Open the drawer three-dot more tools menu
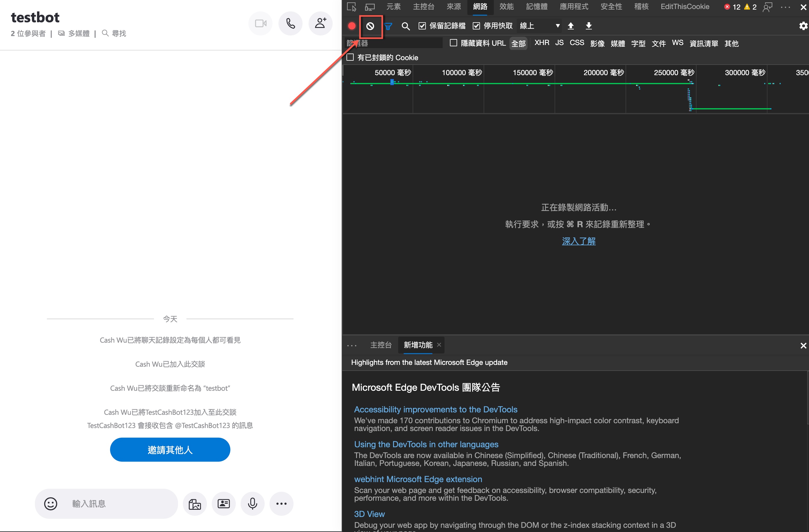 [x=352, y=345]
